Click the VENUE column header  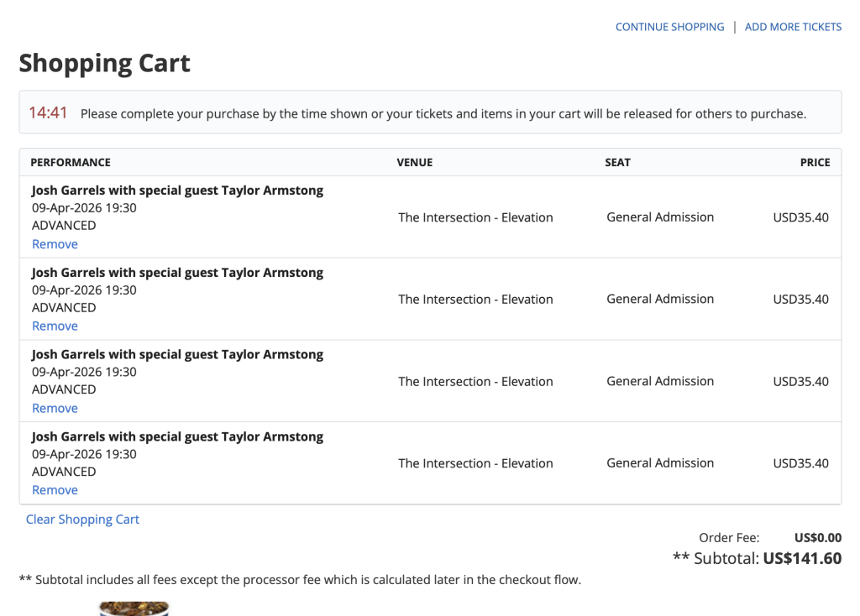pos(415,163)
